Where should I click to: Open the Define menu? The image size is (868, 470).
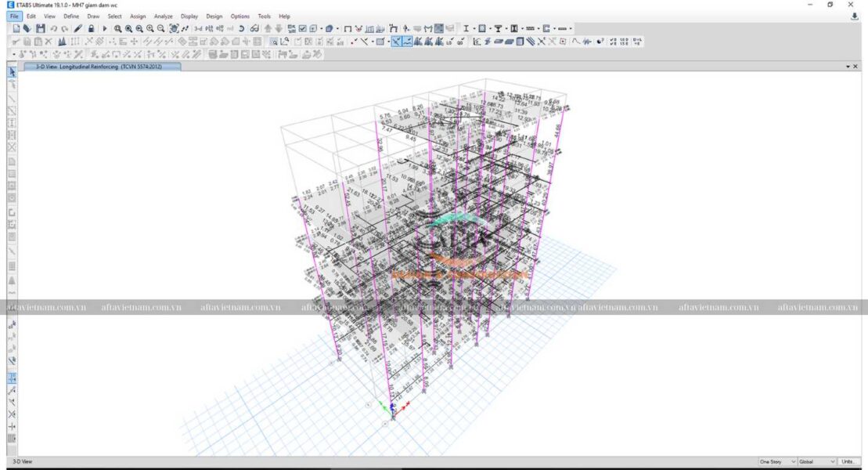(x=70, y=16)
